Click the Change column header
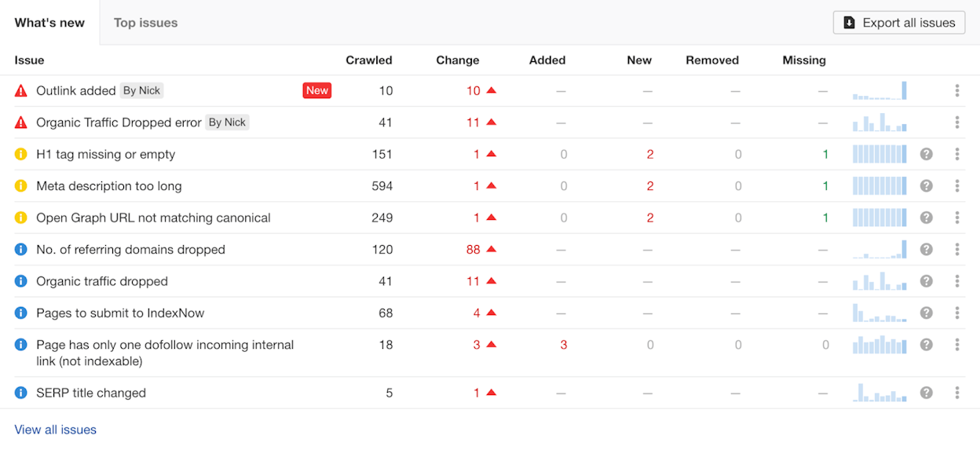This screenshot has width=980, height=450. tap(458, 60)
